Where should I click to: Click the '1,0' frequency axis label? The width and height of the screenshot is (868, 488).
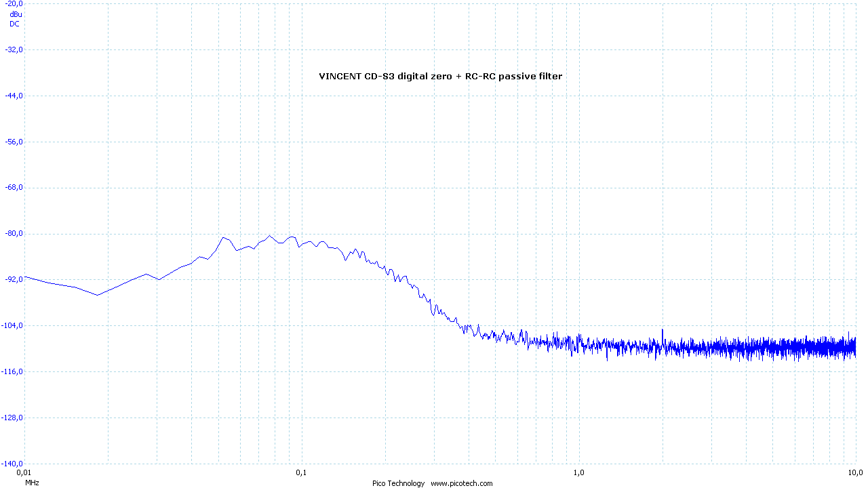coord(578,472)
